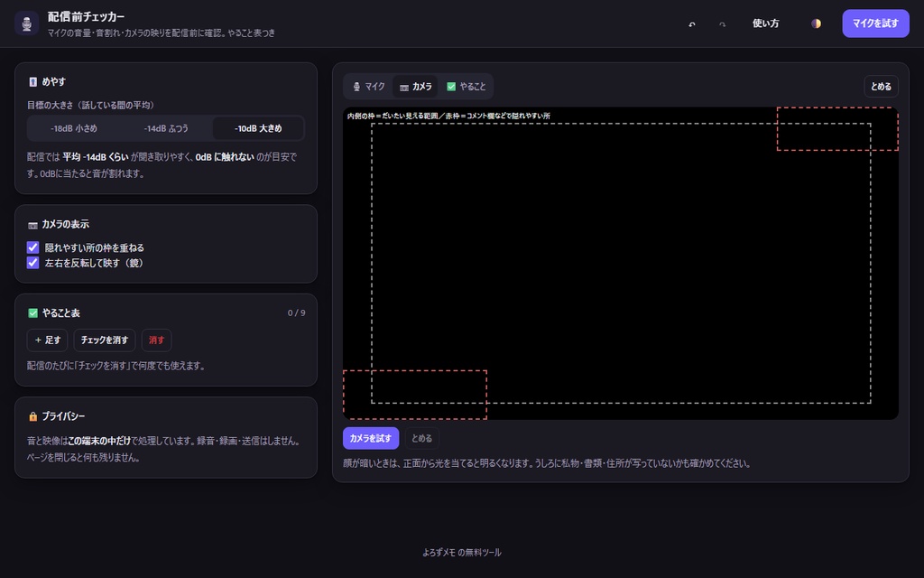Click the よろずメモ の無料ツール footer text
The image size is (924, 578).
tap(462, 553)
